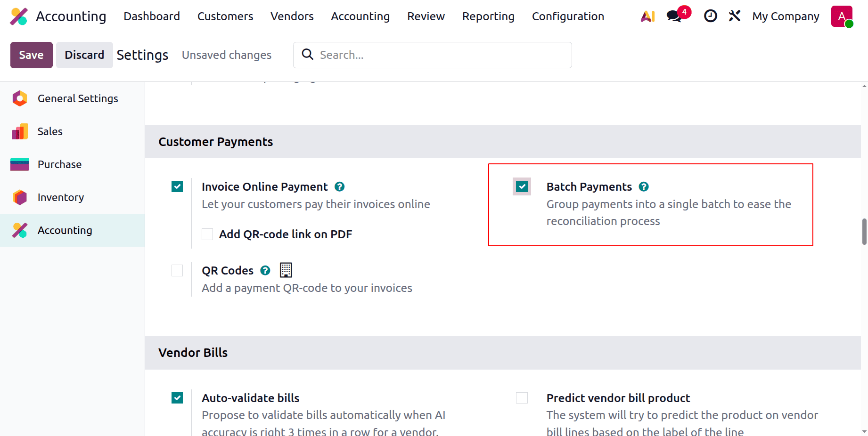
Task: Disable the Auto-validate bills checkbox
Action: click(x=177, y=398)
